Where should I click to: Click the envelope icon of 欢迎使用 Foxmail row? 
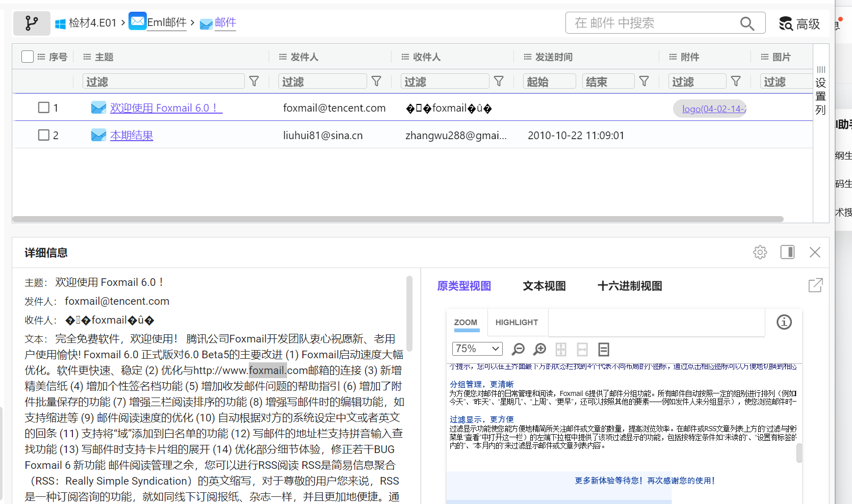click(98, 108)
